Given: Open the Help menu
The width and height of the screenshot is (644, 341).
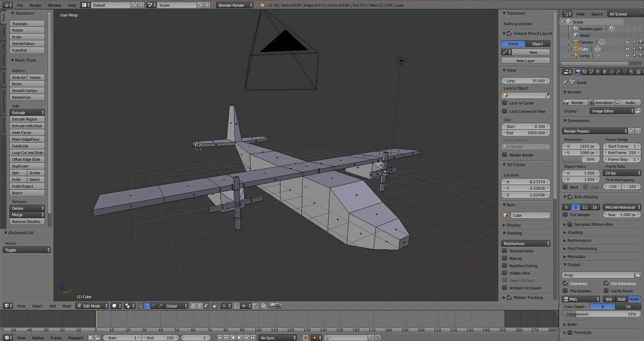Looking at the screenshot, I should (x=72, y=5).
